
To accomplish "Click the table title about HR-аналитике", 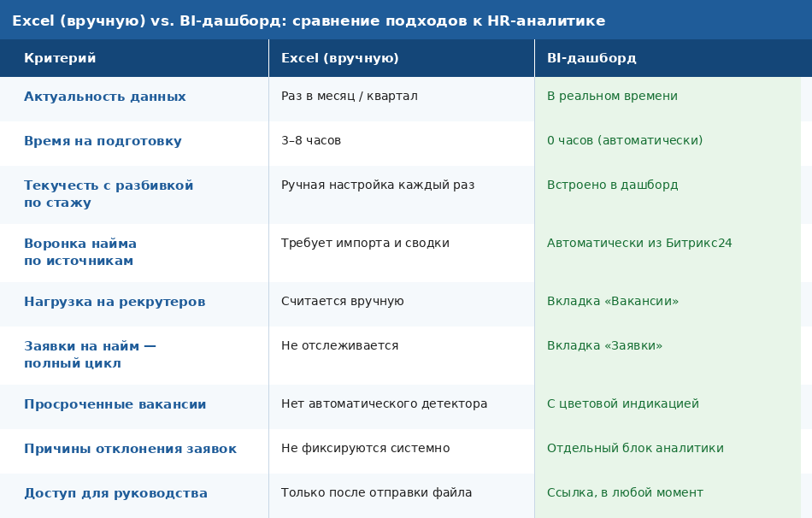I will click(x=309, y=21).
